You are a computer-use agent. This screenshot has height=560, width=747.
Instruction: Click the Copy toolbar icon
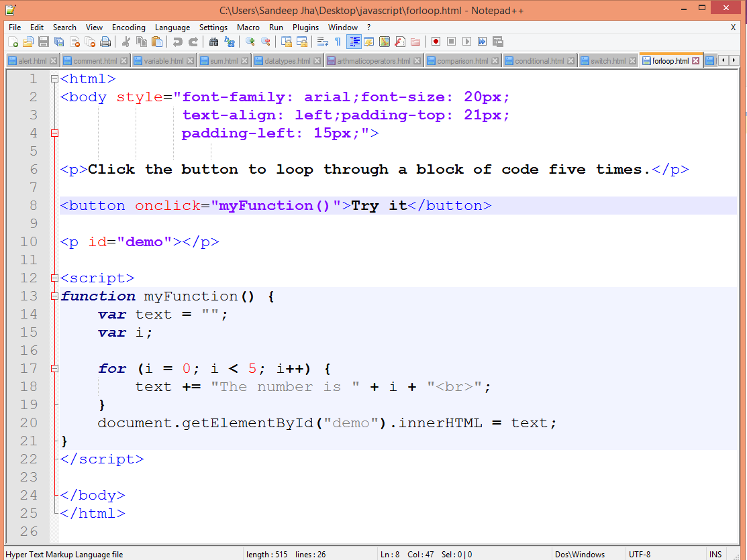[142, 42]
